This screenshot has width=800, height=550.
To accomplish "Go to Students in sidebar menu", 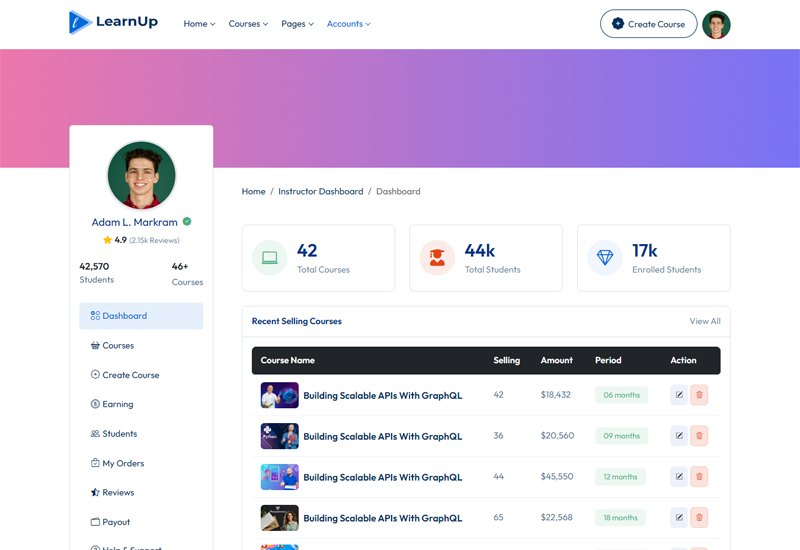I will 119,434.
